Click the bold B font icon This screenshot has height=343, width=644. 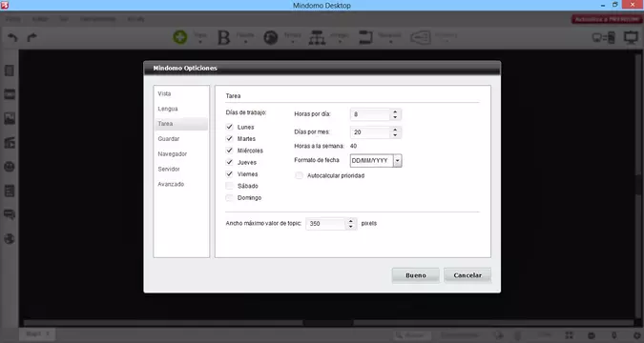click(x=223, y=37)
